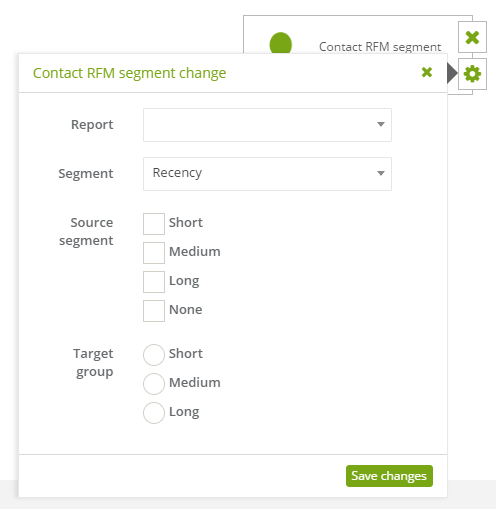Open the Segment combo box showing Recency
Viewport: 496px width, 509px height.
[267, 174]
